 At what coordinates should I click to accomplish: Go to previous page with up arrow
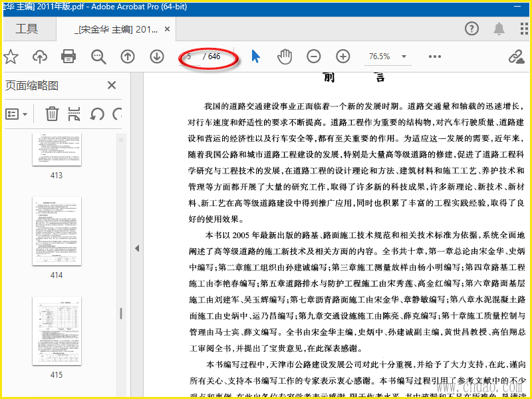[x=128, y=57]
